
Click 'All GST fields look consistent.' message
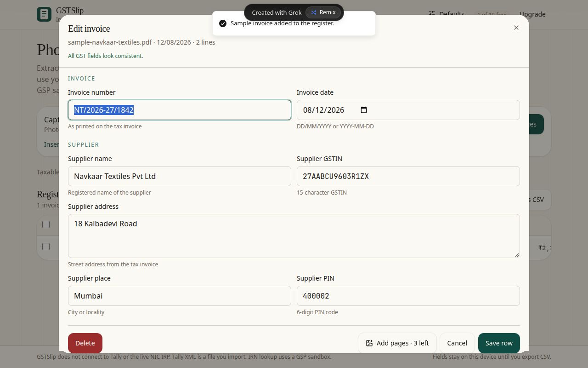pyautogui.click(x=106, y=56)
